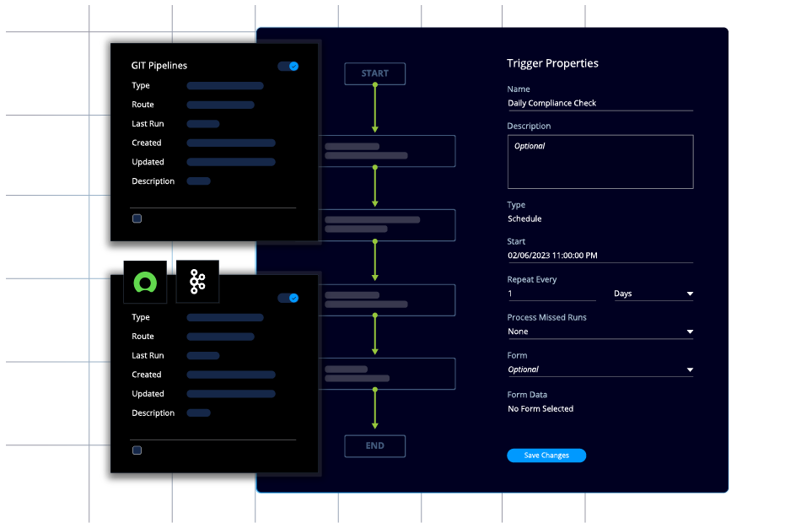Toggle the switch on the lower pipeline card
This screenshot has height=523, width=812.
[288, 298]
